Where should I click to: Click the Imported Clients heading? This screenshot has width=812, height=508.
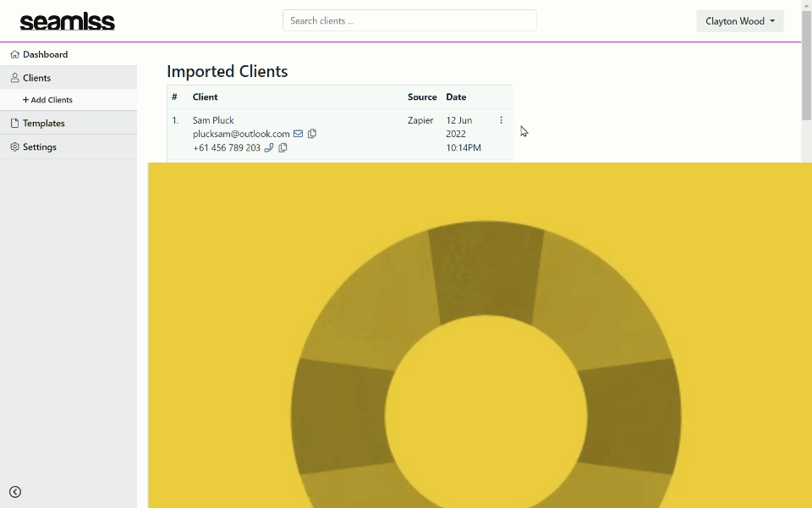click(x=228, y=71)
